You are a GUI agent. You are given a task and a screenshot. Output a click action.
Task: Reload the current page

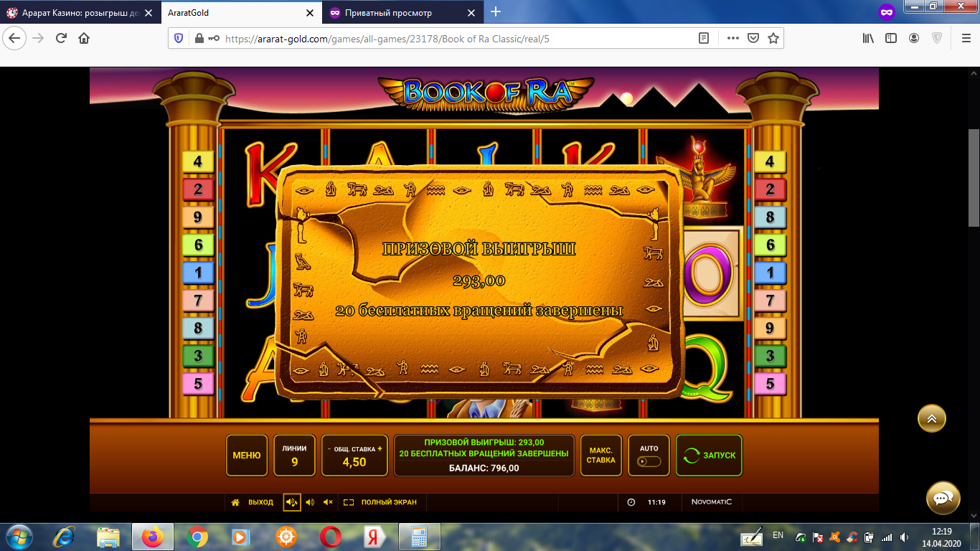click(x=61, y=38)
